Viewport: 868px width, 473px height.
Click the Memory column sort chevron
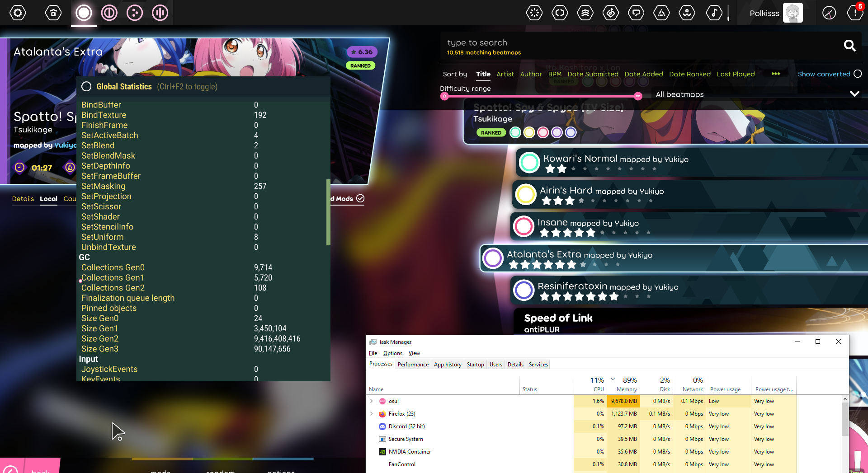[x=613, y=379]
